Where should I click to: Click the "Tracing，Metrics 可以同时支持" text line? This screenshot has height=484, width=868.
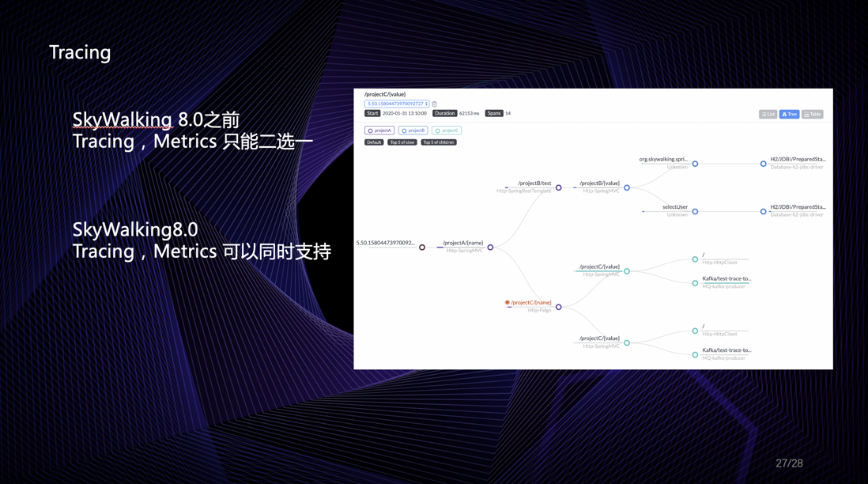coord(202,251)
